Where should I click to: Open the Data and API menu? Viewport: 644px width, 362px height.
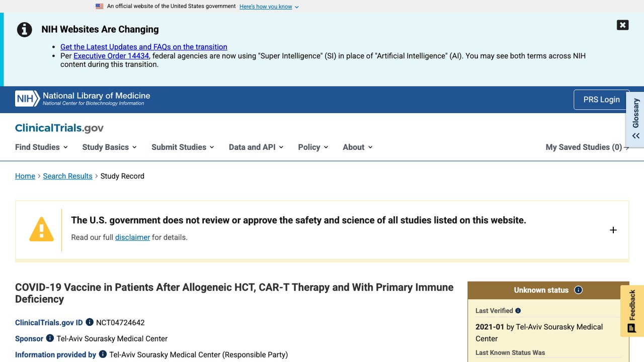[256, 147]
